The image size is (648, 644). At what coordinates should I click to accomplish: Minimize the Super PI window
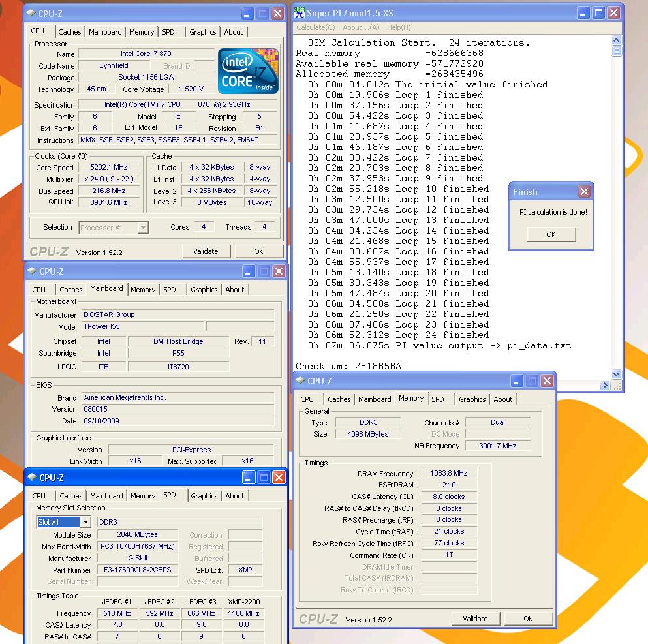583,13
